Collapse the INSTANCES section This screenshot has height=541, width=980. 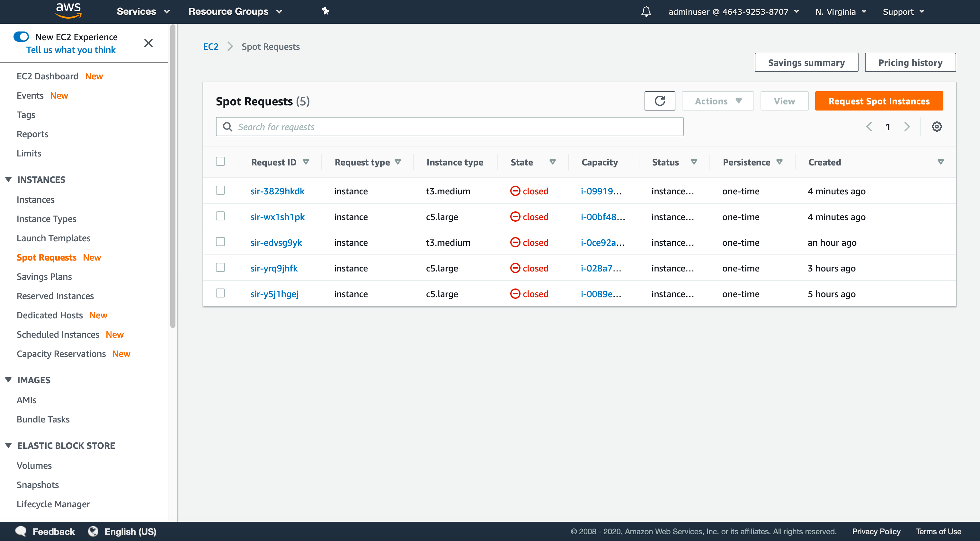[8, 179]
